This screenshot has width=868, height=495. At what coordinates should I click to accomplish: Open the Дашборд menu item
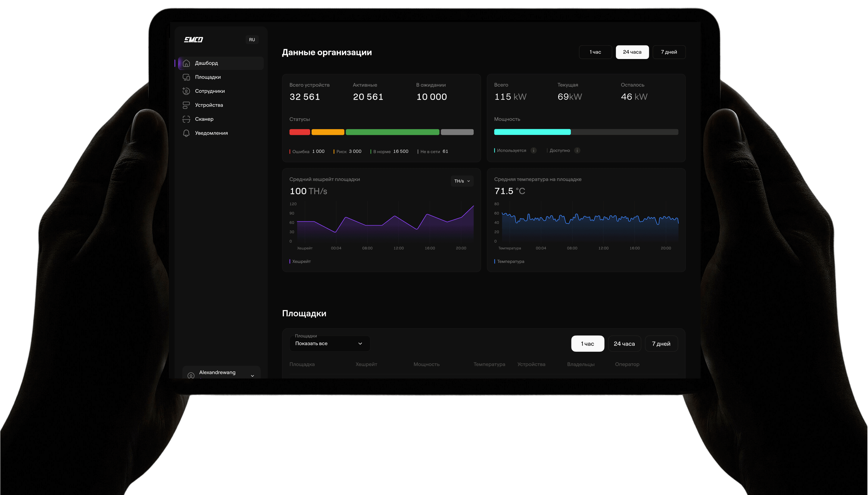point(221,63)
